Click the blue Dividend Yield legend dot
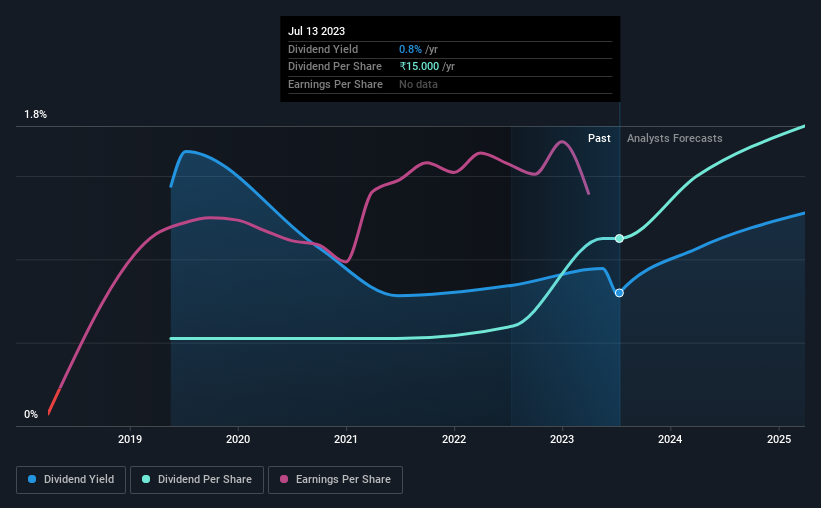Viewport: 821px width, 508px height. point(32,479)
